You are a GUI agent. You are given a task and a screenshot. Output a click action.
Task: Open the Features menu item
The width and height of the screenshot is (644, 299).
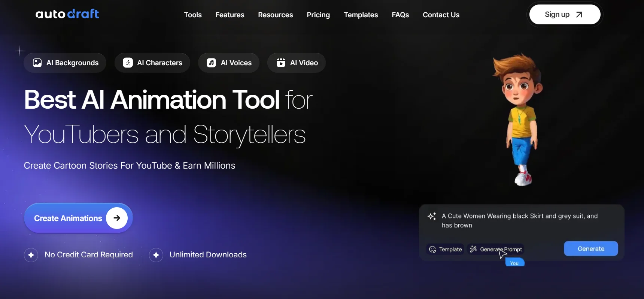230,15
